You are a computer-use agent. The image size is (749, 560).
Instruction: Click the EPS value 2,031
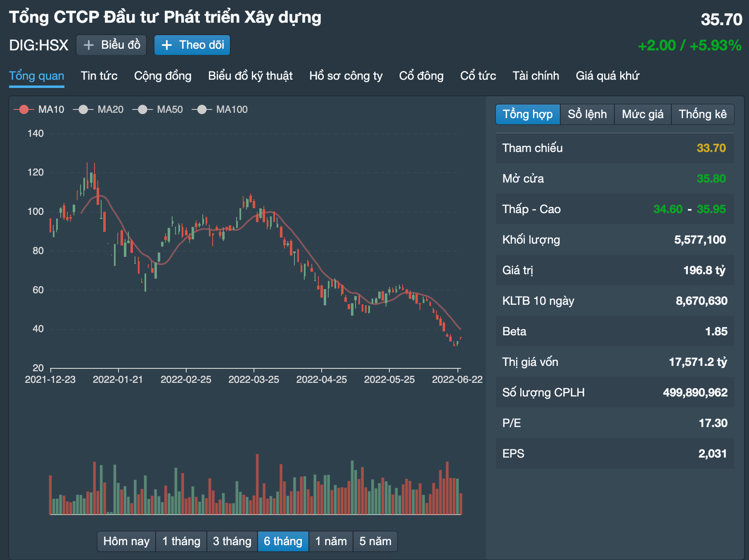[x=713, y=453]
